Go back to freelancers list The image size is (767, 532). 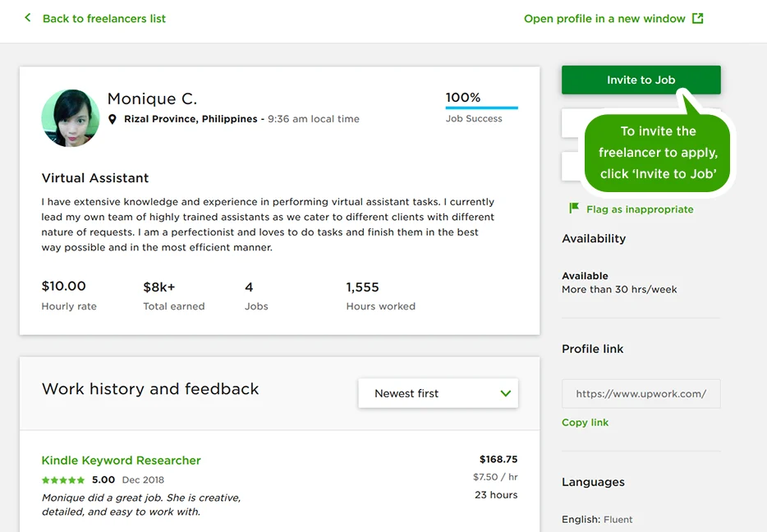[103, 18]
